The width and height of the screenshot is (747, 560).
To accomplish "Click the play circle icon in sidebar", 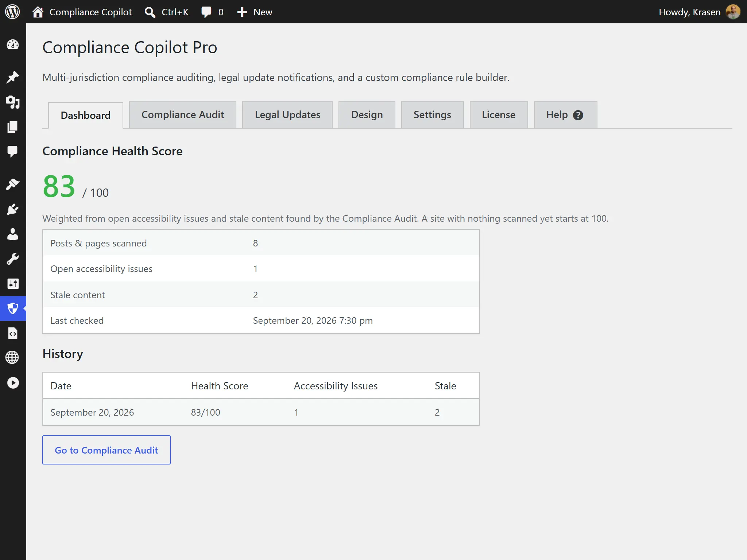I will pyautogui.click(x=13, y=383).
